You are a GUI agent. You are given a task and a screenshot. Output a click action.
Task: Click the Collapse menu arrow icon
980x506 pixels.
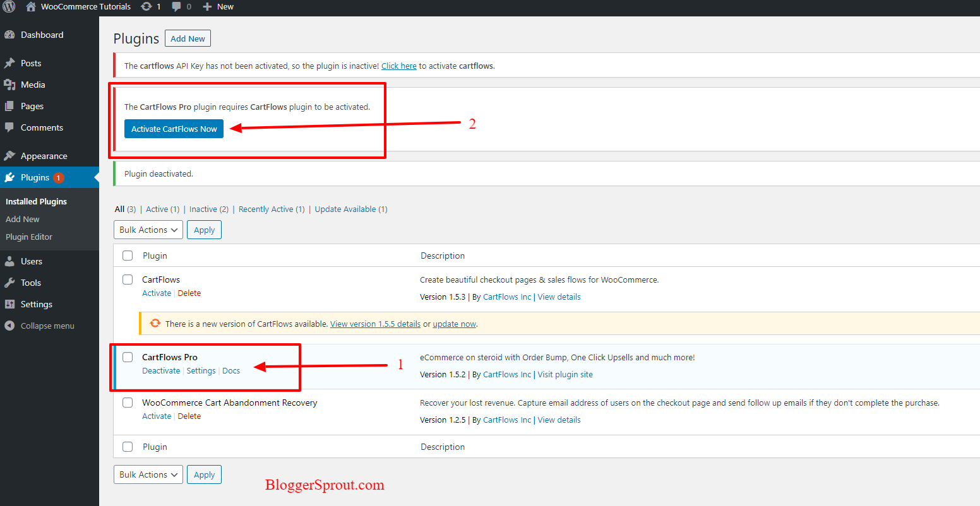pos(9,326)
